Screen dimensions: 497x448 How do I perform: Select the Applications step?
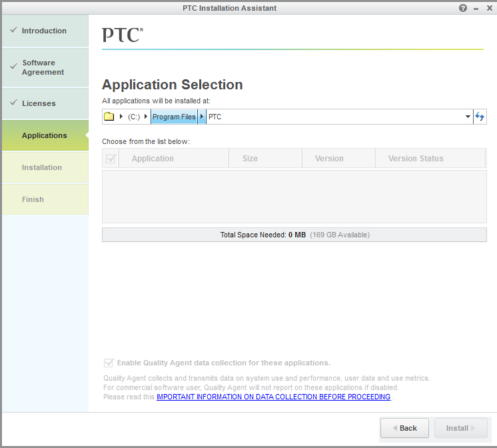point(45,135)
